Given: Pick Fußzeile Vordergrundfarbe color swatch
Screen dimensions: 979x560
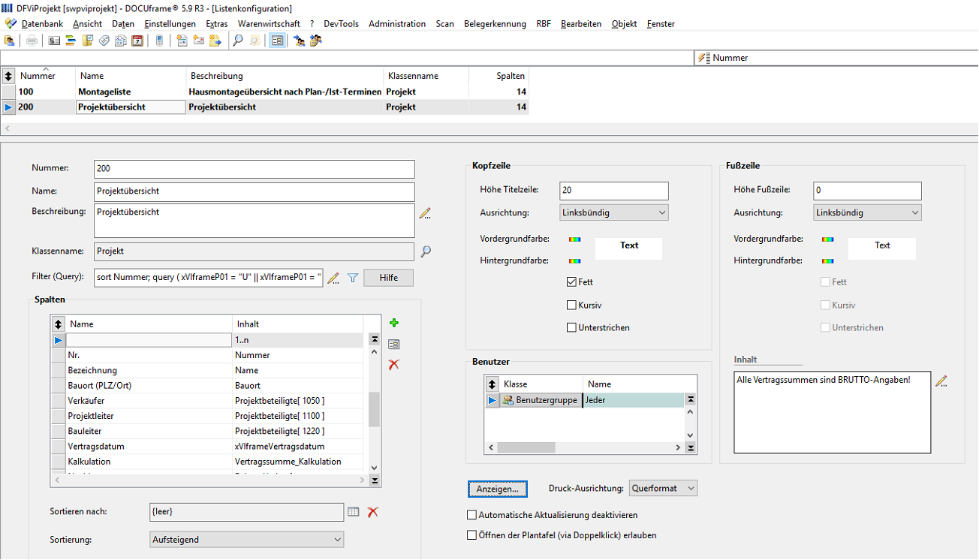Looking at the screenshot, I should click(x=828, y=239).
